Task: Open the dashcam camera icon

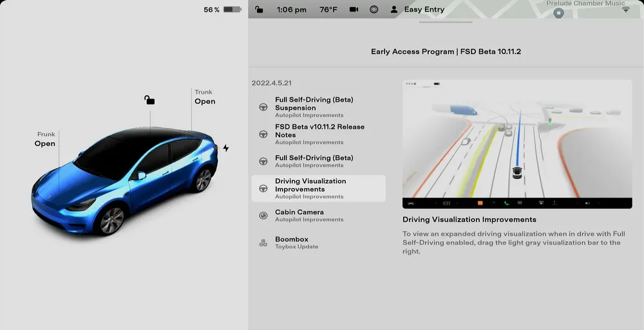Action: click(x=354, y=9)
